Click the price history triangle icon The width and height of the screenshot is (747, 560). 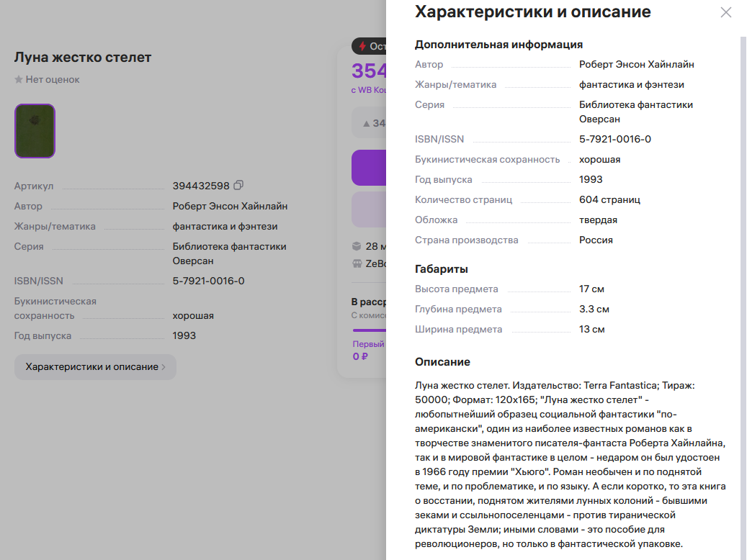click(367, 124)
